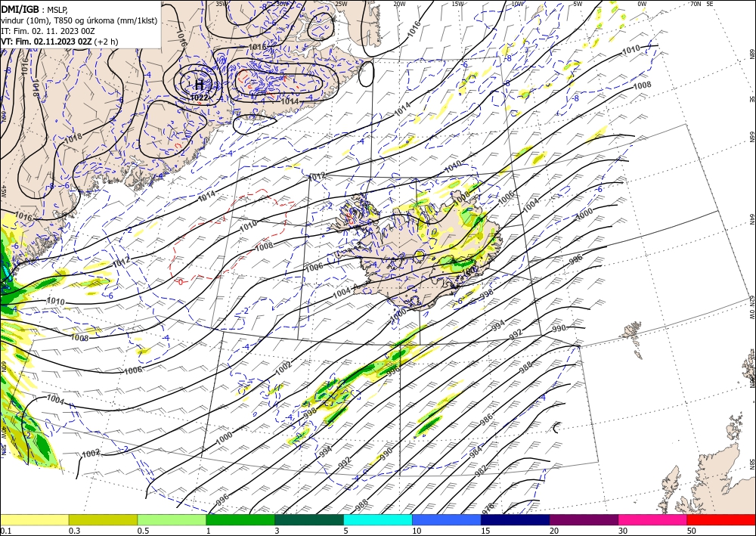
Task: Click the light green 0.5–1 legend segment
Action: click(x=172, y=519)
